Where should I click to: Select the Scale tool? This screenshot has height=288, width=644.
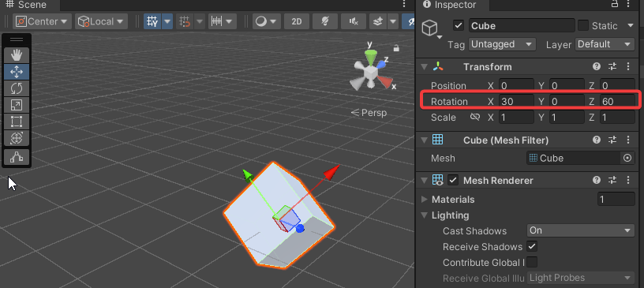coord(17,105)
